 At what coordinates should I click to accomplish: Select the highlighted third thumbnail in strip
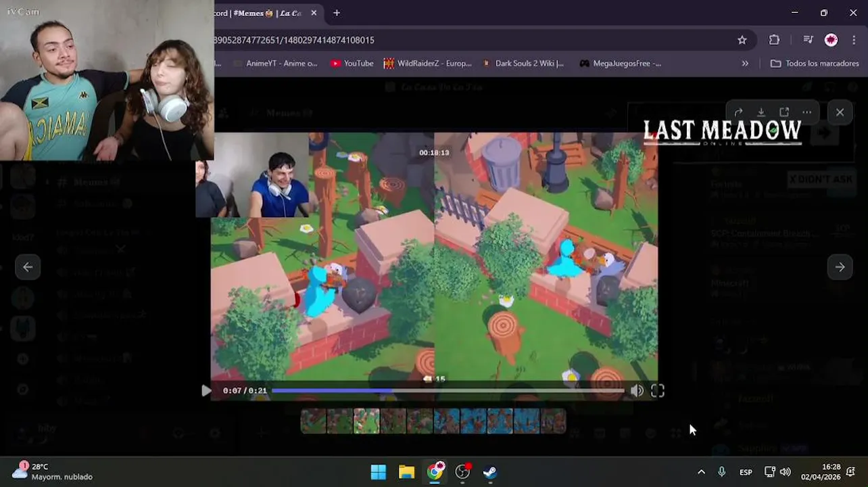pos(366,420)
